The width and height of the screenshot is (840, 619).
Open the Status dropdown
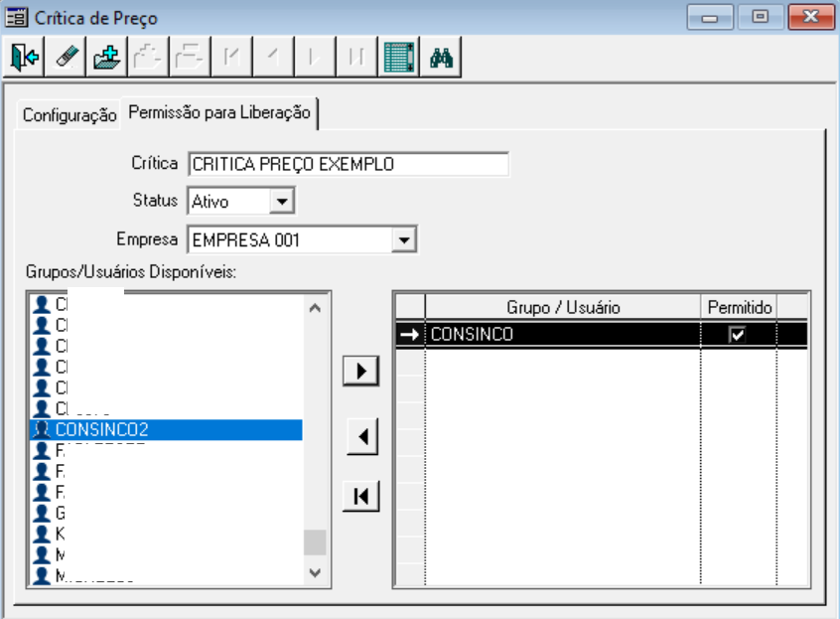pos(282,202)
